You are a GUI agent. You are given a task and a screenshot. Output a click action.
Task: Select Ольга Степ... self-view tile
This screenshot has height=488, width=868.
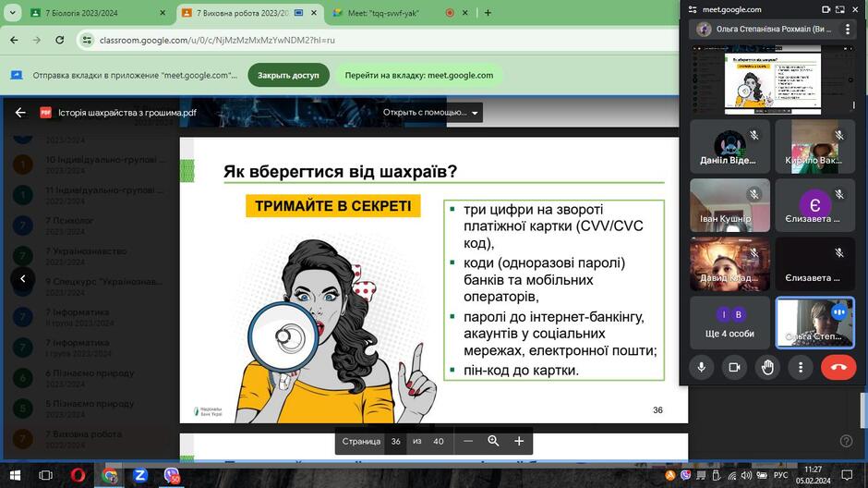coord(814,323)
